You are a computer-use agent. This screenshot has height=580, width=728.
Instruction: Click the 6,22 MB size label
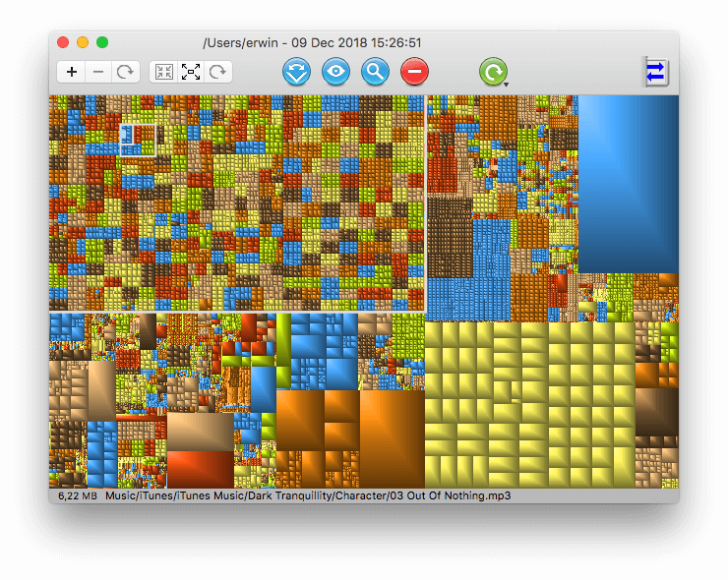tap(76, 496)
